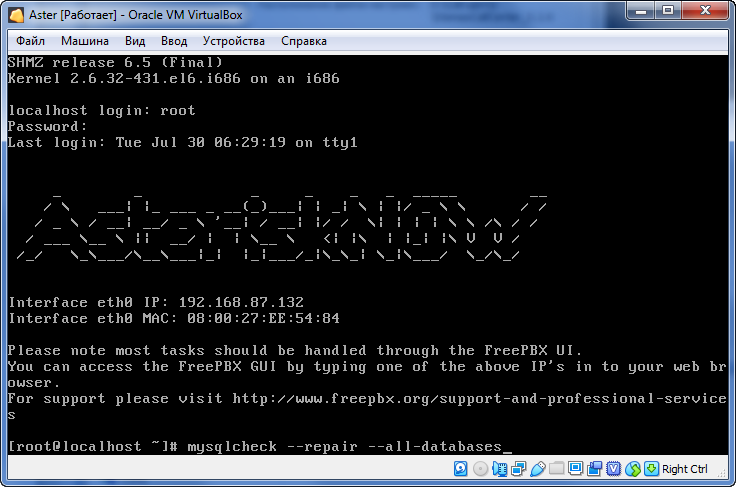Click the CPU virtualization V icon
The width and height of the screenshot is (736, 487).
point(613,469)
